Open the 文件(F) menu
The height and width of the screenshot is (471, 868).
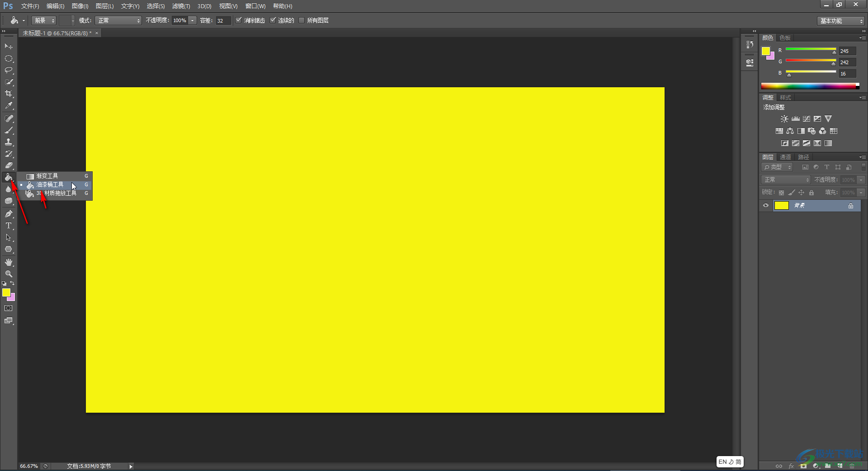click(30, 6)
